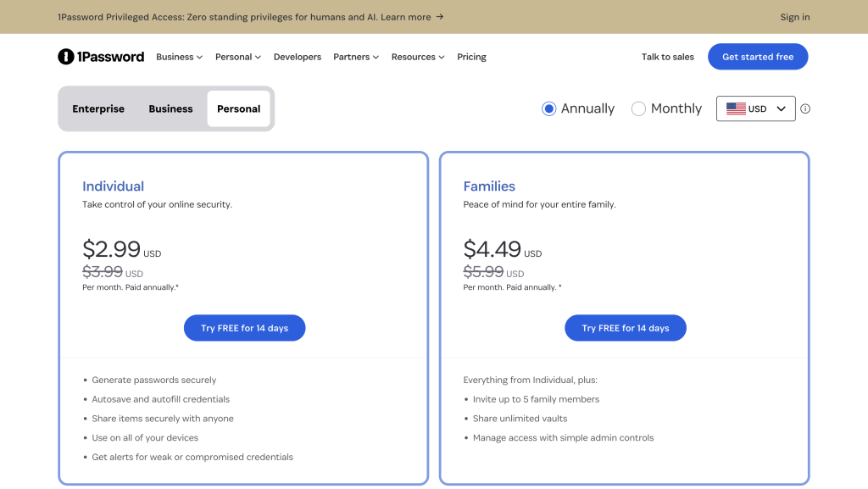The height and width of the screenshot is (489, 868).
Task: Click 'Generate passwords securely' feature
Action: (154, 380)
